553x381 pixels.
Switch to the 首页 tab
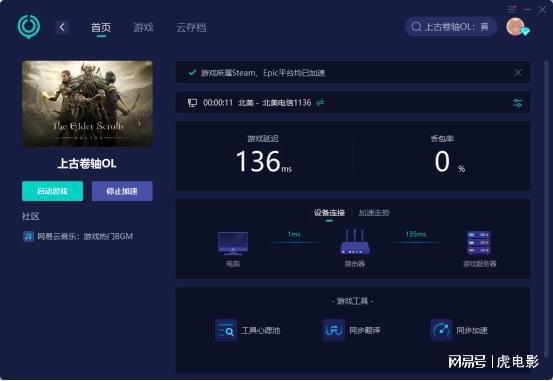(101, 27)
